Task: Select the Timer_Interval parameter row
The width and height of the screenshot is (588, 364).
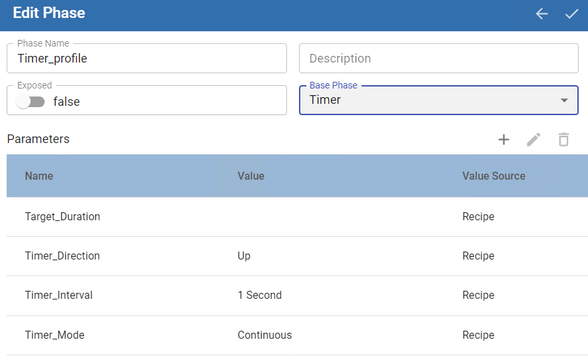Action: click(x=59, y=295)
